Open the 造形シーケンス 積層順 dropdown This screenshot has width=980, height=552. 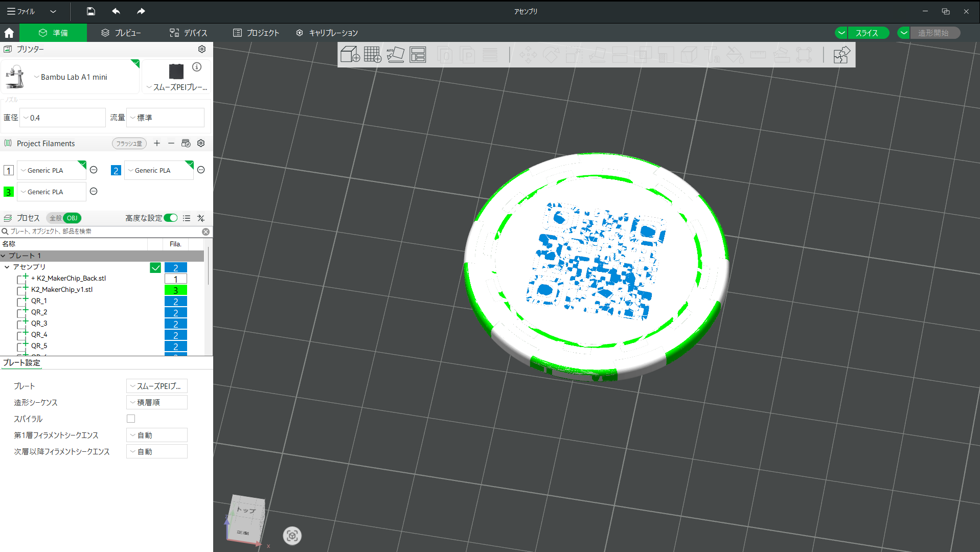click(157, 402)
